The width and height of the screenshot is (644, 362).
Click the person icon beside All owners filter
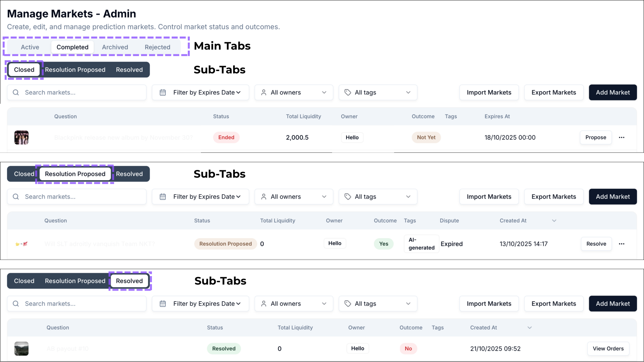[264, 93]
